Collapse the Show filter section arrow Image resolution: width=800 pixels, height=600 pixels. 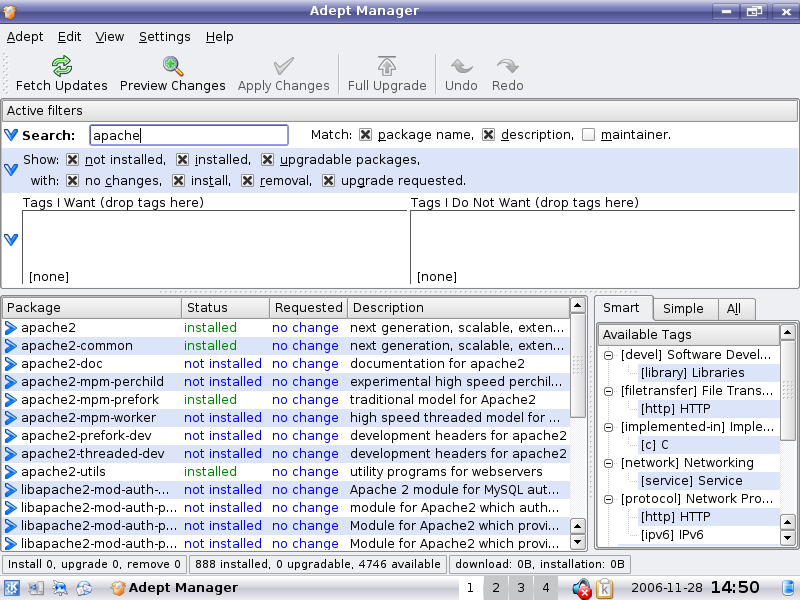[11, 169]
